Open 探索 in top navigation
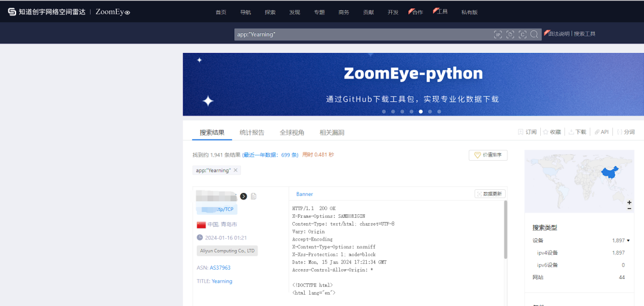 [x=270, y=13]
